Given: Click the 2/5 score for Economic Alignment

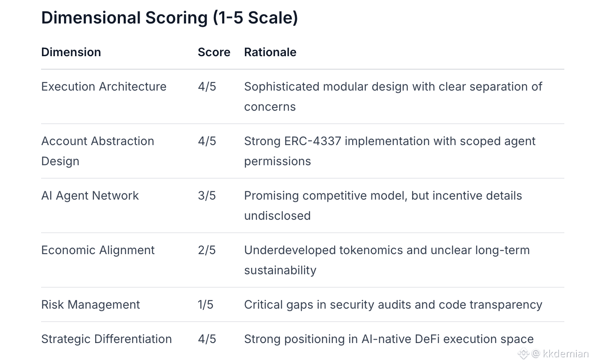Looking at the screenshot, I should click(x=207, y=250).
